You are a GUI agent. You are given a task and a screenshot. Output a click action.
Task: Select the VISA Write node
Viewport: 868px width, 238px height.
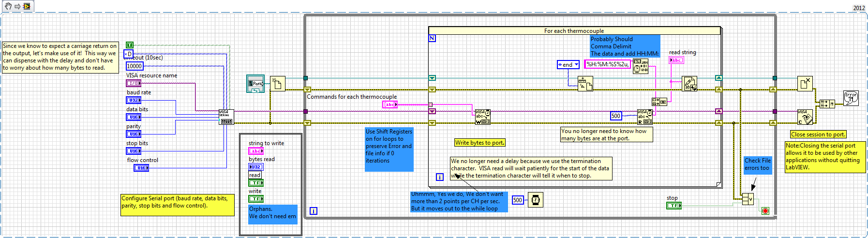pos(482,117)
